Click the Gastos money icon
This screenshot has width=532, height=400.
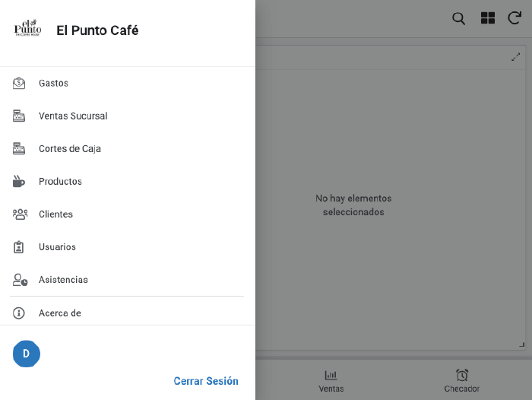[x=19, y=83]
